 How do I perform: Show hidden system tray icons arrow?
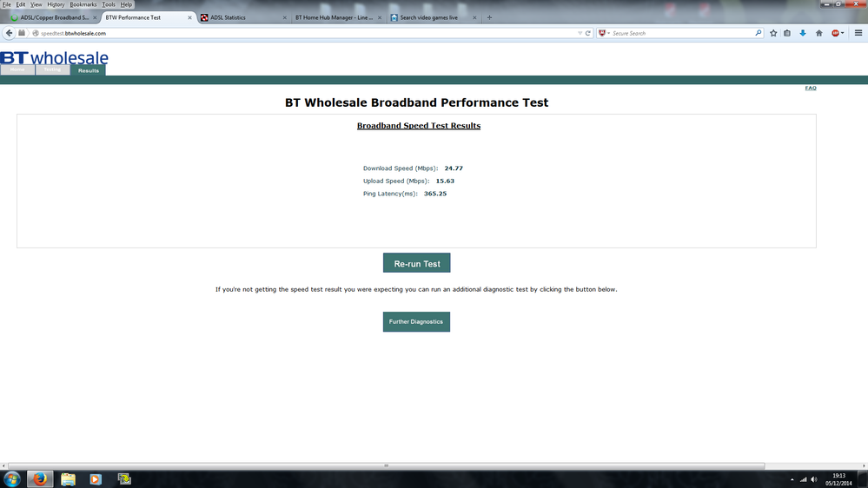(x=792, y=479)
